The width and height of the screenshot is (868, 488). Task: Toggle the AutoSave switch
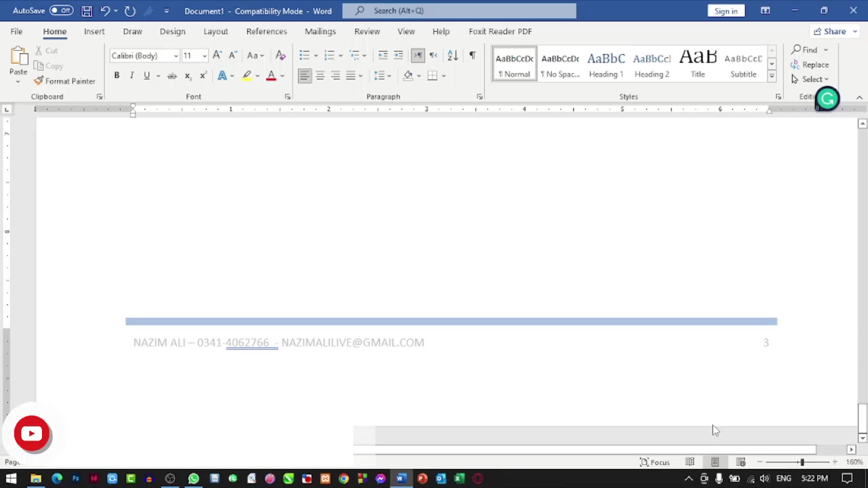pos(61,10)
